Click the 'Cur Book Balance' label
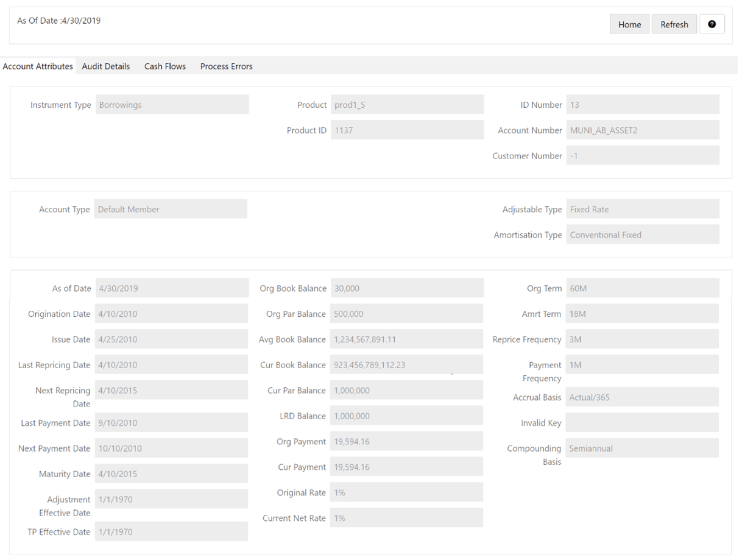The height and width of the screenshot is (560, 742). [293, 365]
